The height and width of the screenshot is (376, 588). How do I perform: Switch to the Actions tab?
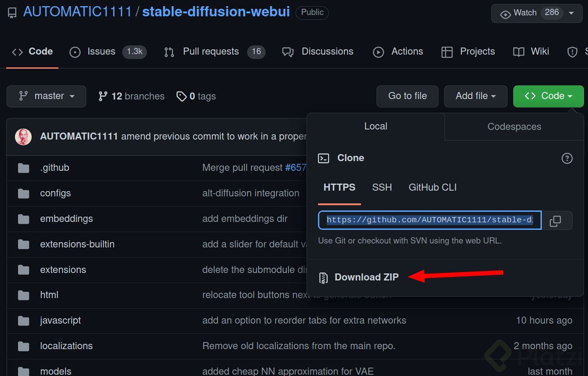coord(398,52)
